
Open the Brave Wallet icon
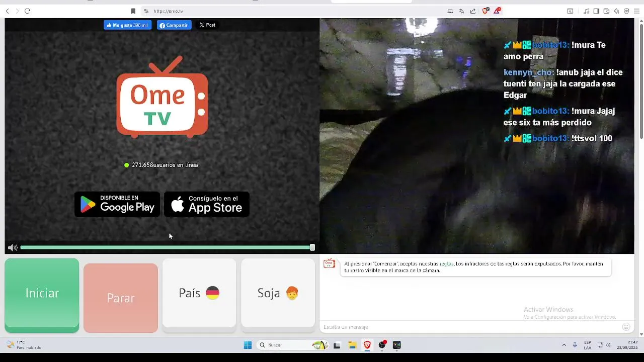(606, 11)
